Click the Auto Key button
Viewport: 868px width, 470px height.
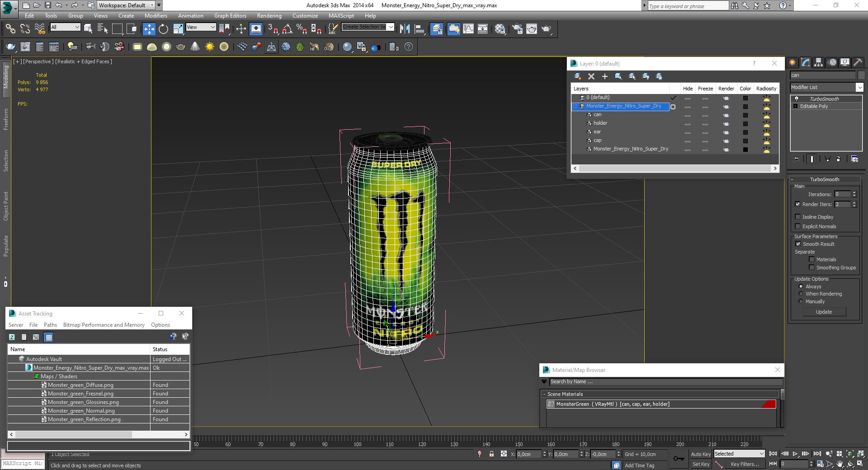point(701,454)
